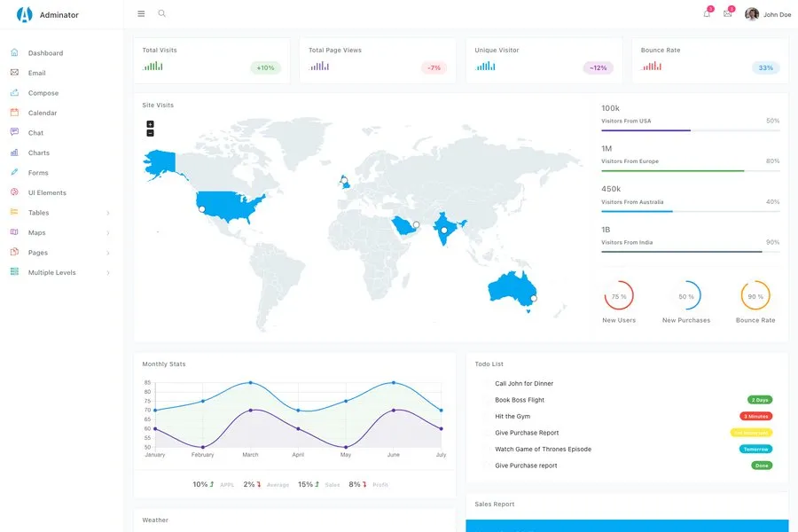This screenshot has height=532, width=798.
Task: Expand the Tables submenu chevron
Action: (x=108, y=213)
